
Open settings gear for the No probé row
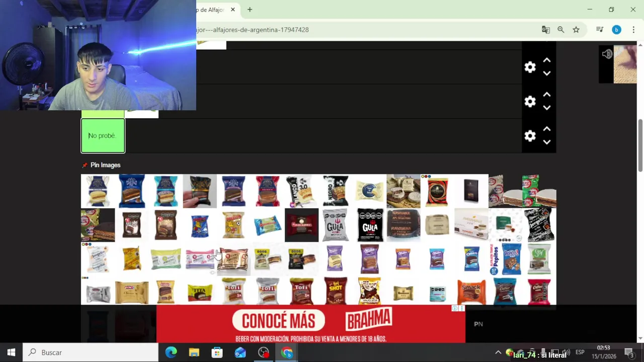[x=530, y=136]
